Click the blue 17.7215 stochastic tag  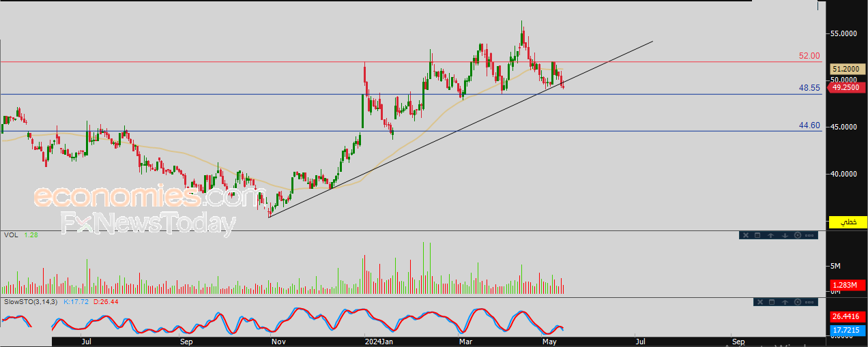click(x=848, y=330)
